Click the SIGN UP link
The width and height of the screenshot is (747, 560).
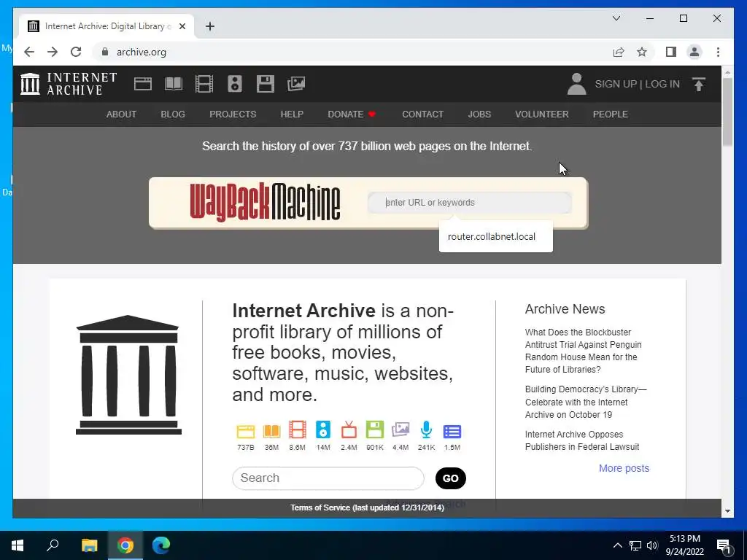click(616, 84)
